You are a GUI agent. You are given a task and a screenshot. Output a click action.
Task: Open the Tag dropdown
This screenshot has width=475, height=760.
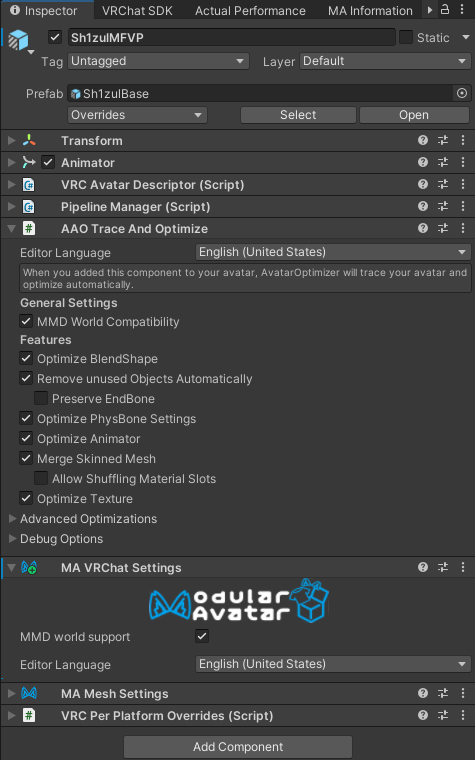[158, 61]
